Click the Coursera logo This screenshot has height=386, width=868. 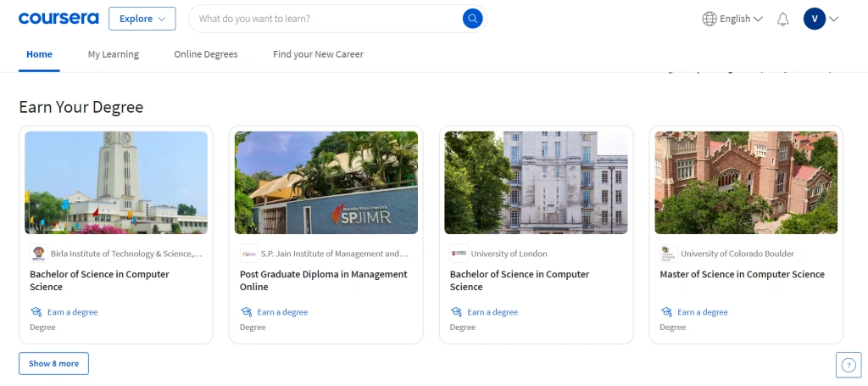pos(58,19)
